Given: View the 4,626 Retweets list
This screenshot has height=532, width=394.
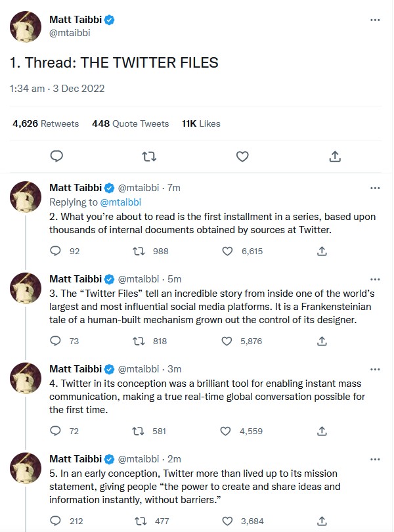Looking at the screenshot, I should (x=45, y=123).
